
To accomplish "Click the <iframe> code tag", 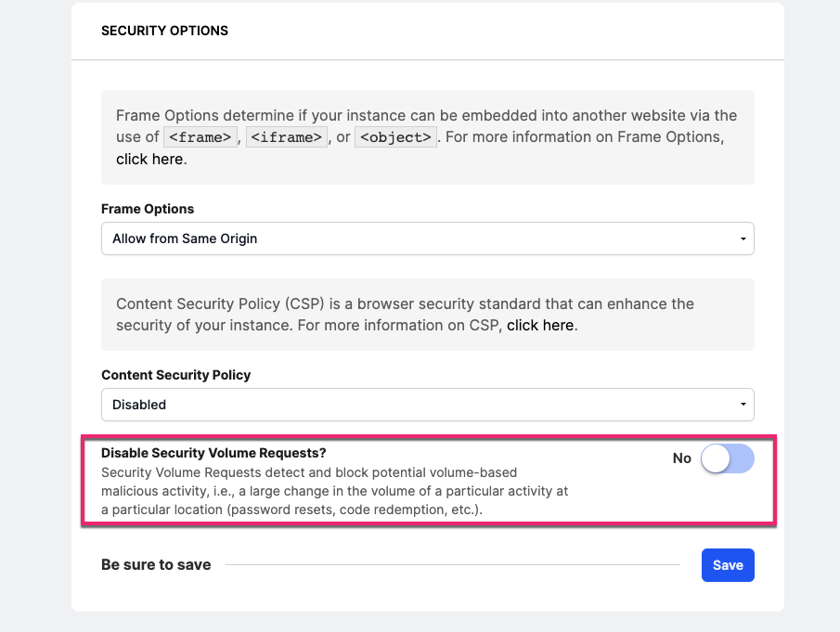I will click(x=285, y=137).
